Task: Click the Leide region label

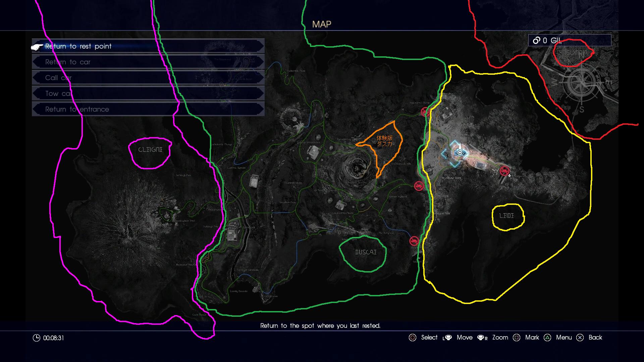Action: [x=506, y=216]
